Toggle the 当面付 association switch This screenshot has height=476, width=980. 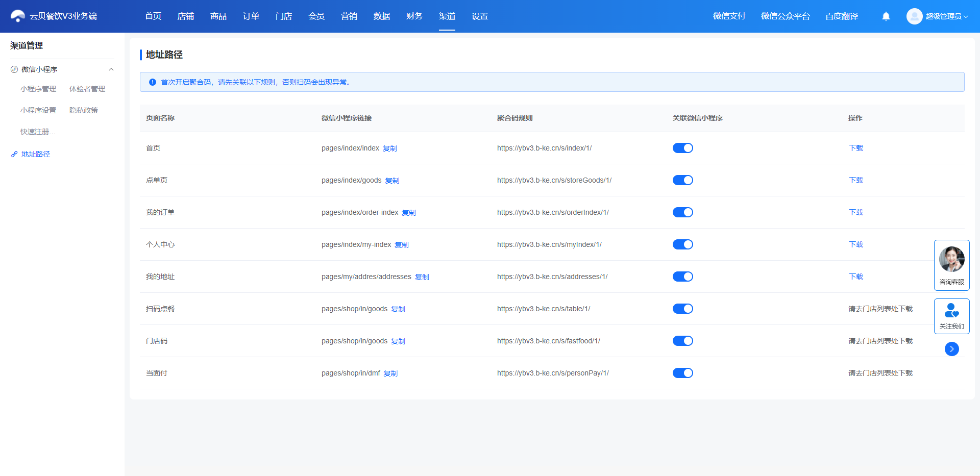click(682, 373)
